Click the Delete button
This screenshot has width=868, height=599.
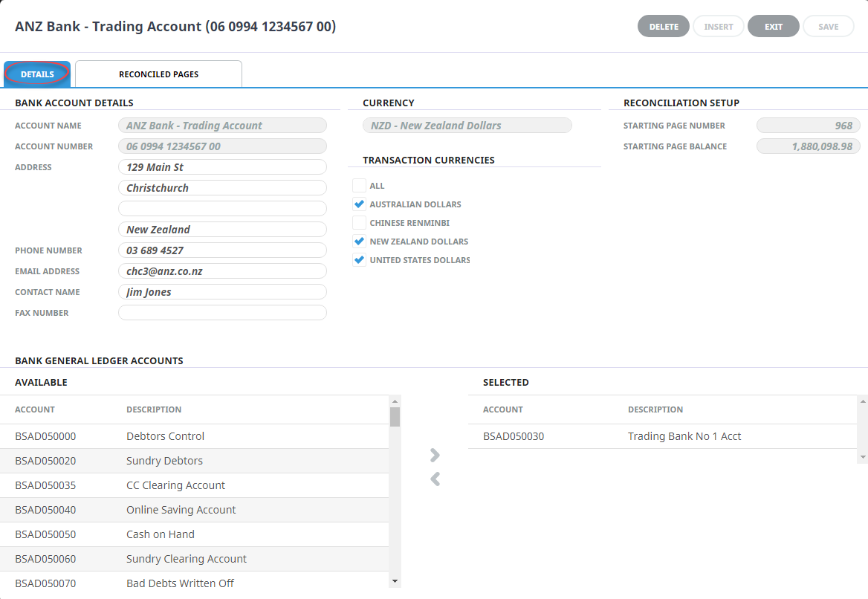click(663, 27)
